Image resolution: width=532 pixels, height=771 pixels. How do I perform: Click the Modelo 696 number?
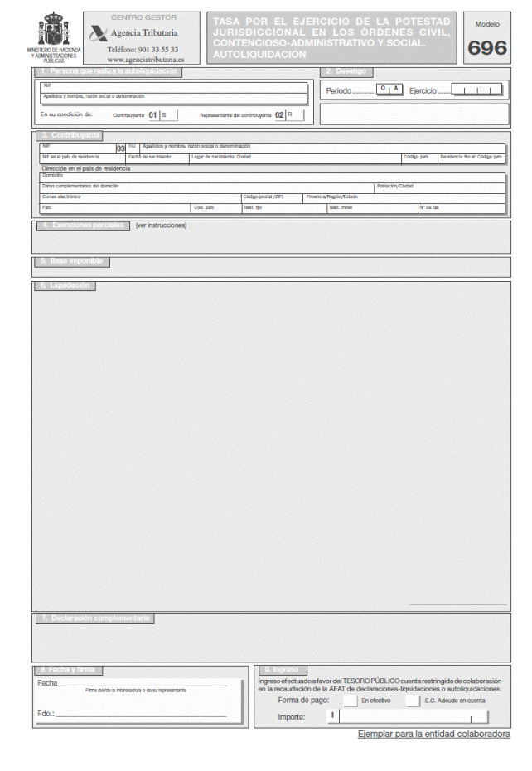[487, 48]
